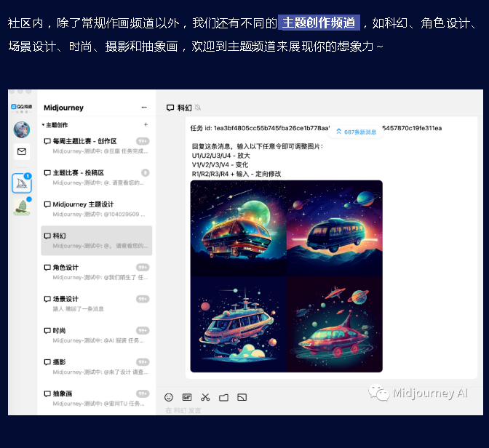Open the emoji picker in message toolbar
The height and width of the screenshot is (448, 489).
click(x=168, y=397)
